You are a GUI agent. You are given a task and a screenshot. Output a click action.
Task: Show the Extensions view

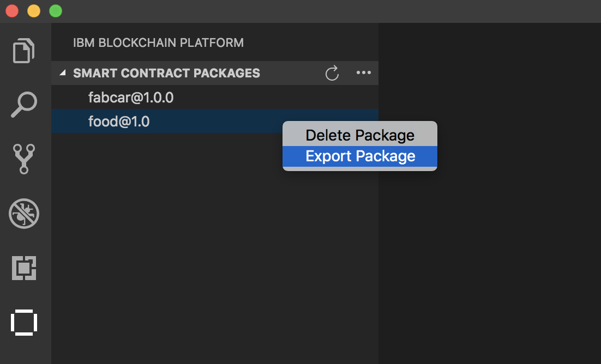pos(24,268)
